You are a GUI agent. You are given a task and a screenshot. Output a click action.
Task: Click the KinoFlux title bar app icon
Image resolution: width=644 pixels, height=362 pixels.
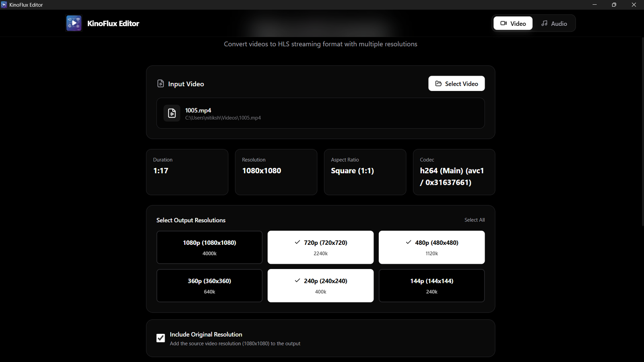coord(4,5)
